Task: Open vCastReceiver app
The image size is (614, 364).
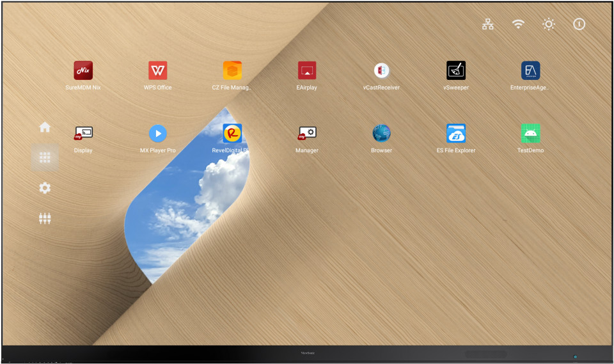Action: pos(381,71)
